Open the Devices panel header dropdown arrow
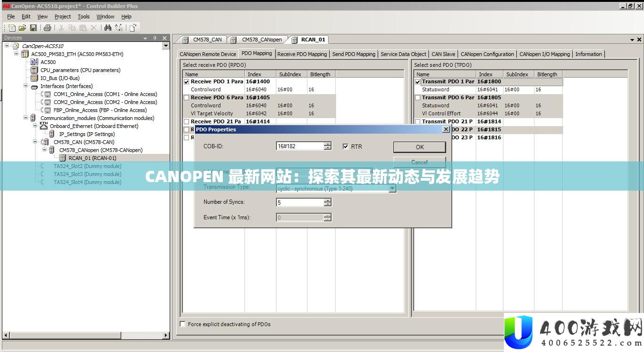This screenshot has height=352, width=644. click(145, 38)
